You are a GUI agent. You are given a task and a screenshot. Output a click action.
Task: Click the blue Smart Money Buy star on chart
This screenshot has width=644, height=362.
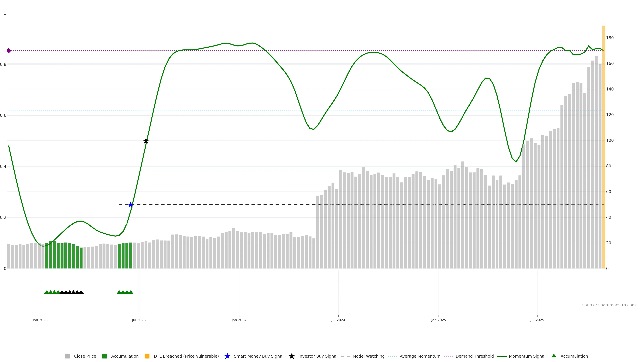[x=131, y=205]
